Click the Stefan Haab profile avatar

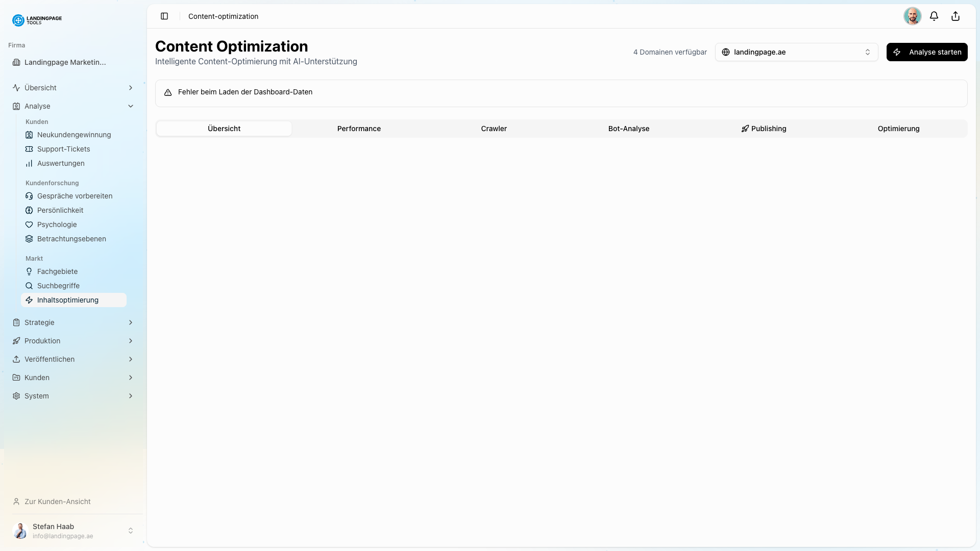click(x=20, y=531)
